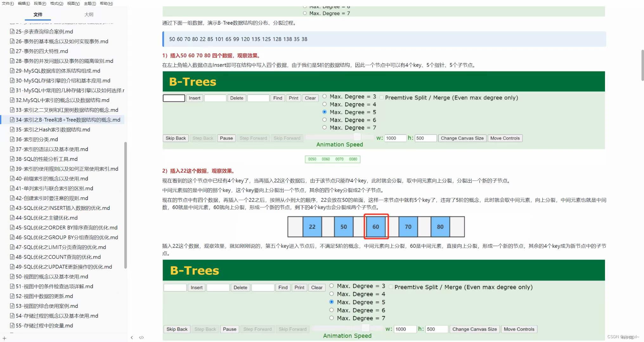Open the 帮助(H) menu
Viewport: 644px width, 342px height.
coord(107,3)
